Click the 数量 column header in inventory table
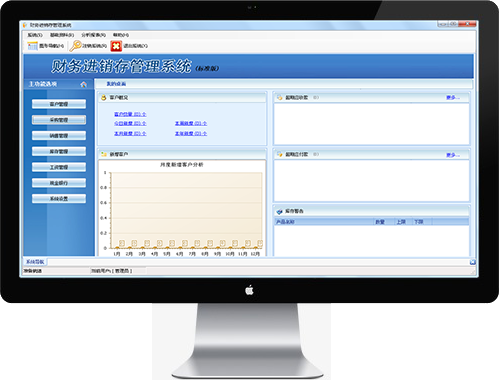This screenshot has width=499, height=380. click(x=380, y=222)
